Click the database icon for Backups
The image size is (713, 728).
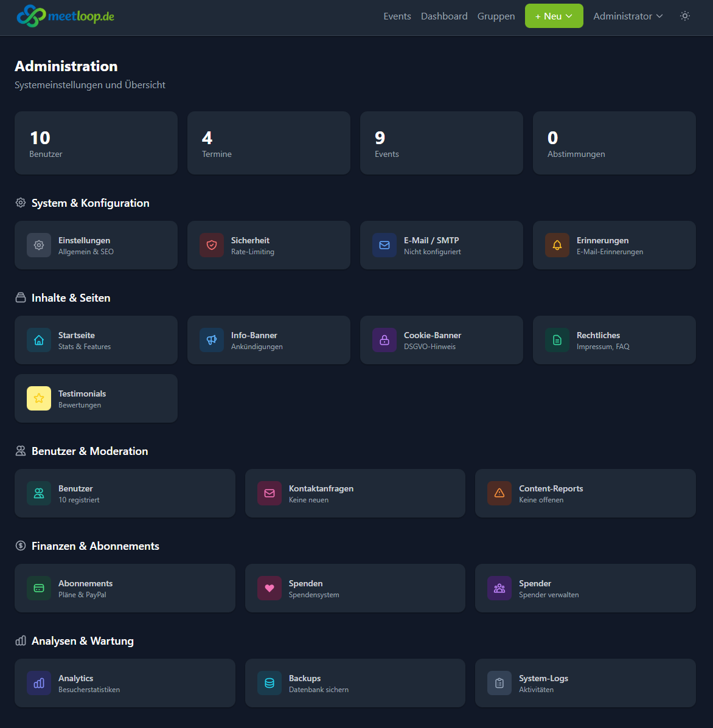pos(270,683)
